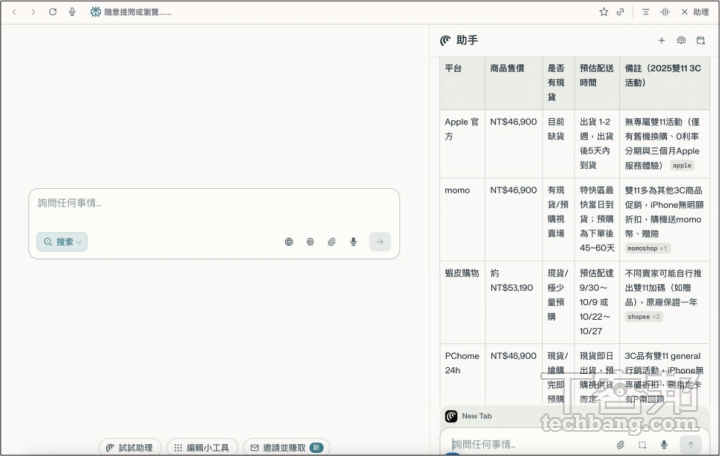Screen dimensions: 720x456
Task: Click the rightmost icon in the 助手 panel header
Action: pos(700,40)
